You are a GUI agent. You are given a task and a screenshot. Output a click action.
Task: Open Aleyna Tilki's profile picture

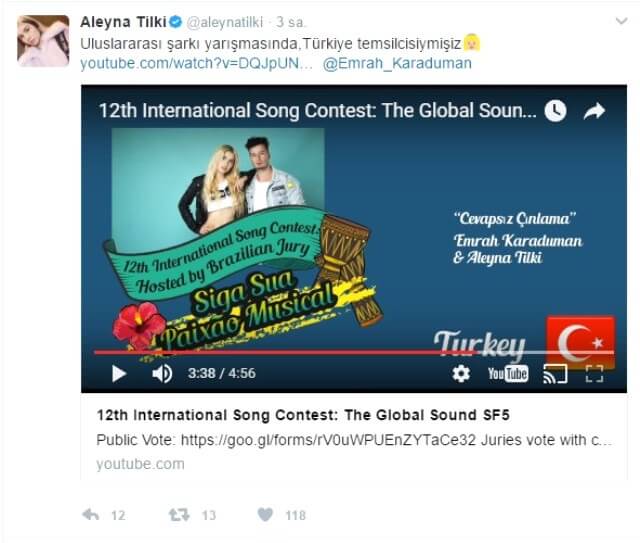click(43, 41)
